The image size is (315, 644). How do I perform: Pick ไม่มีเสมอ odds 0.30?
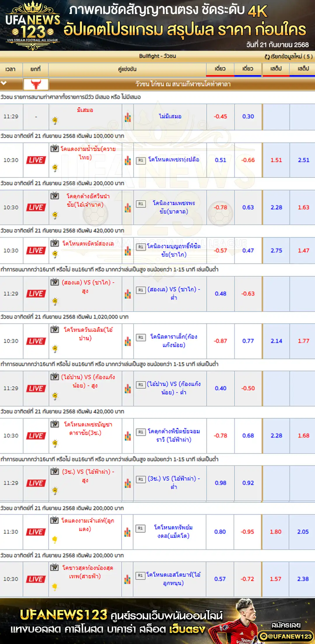(248, 116)
